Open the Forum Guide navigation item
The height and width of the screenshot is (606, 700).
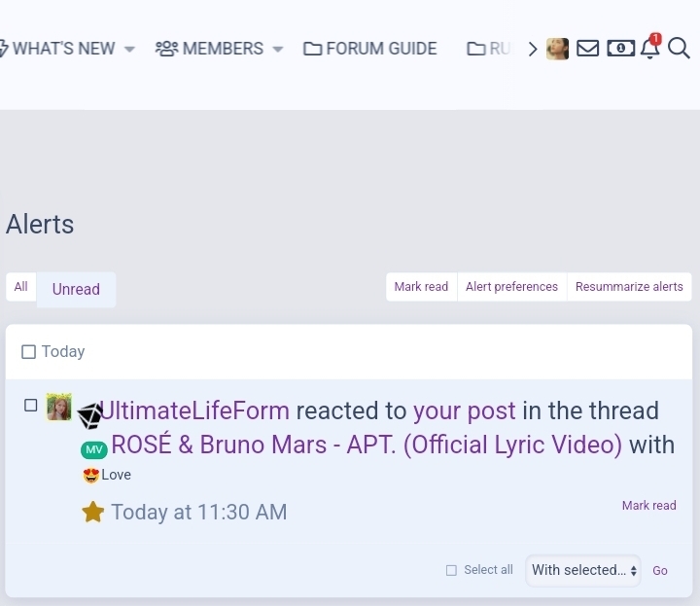point(370,49)
